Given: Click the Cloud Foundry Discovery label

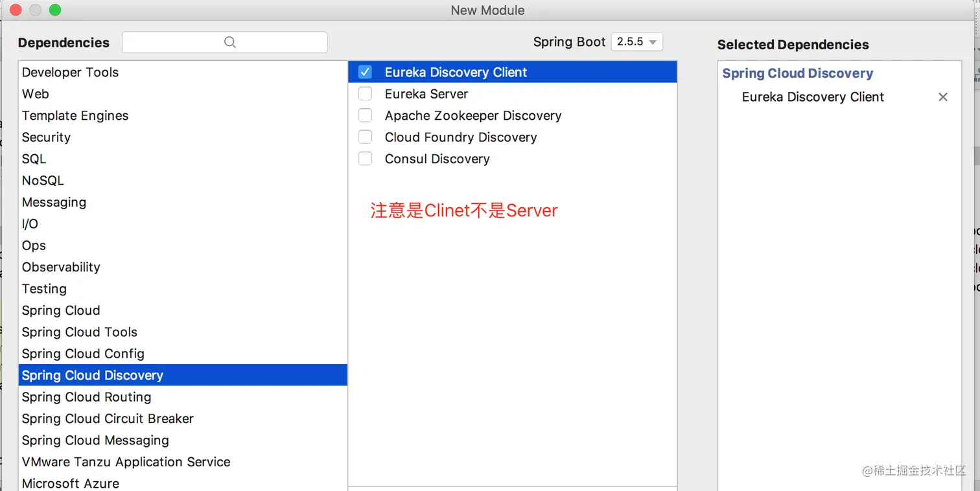Looking at the screenshot, I should tap(461, 137).
